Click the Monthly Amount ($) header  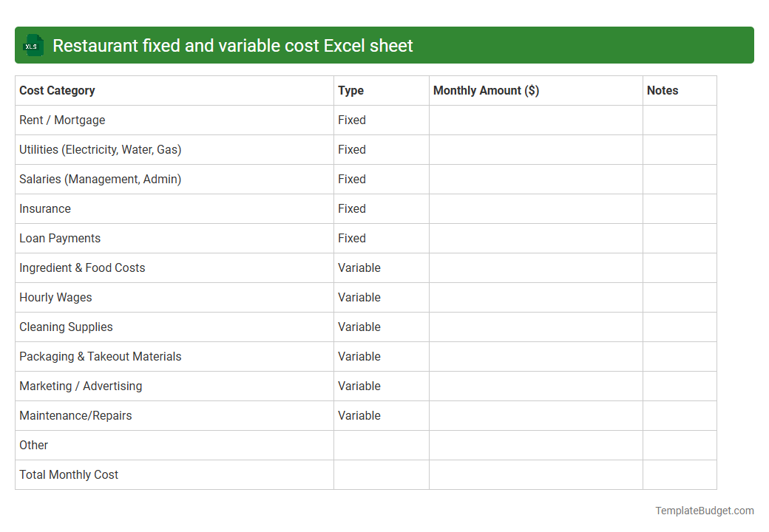[x=487, y=90]
